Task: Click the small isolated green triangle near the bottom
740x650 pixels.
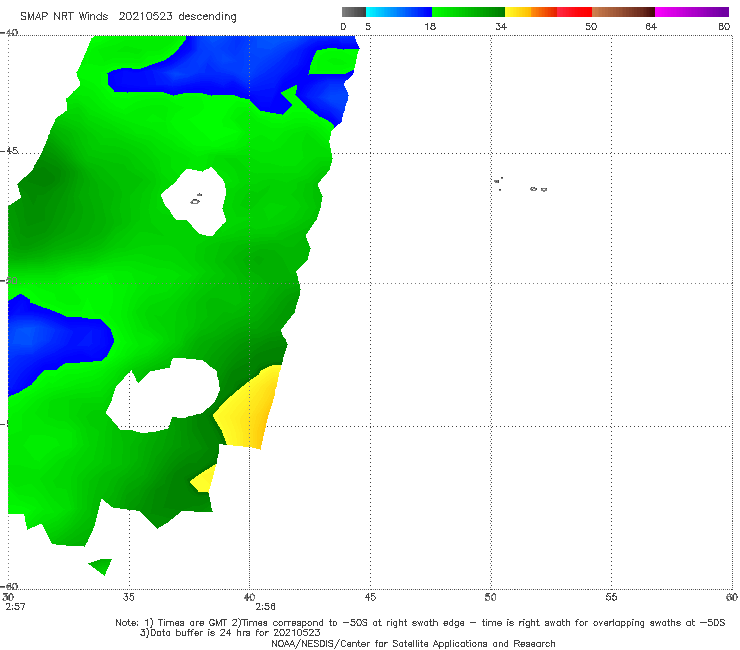Action: pos(101,566)
